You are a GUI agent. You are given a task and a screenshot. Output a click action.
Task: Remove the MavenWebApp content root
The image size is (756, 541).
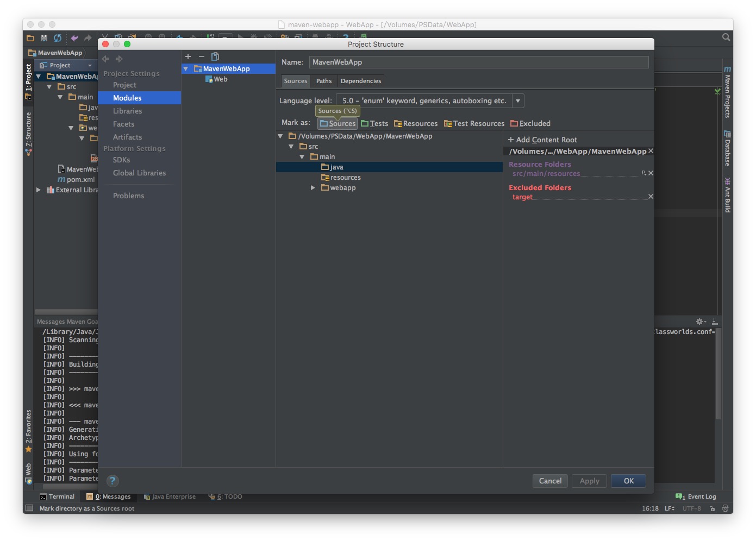pyautogui.click(x=651, y=151)
